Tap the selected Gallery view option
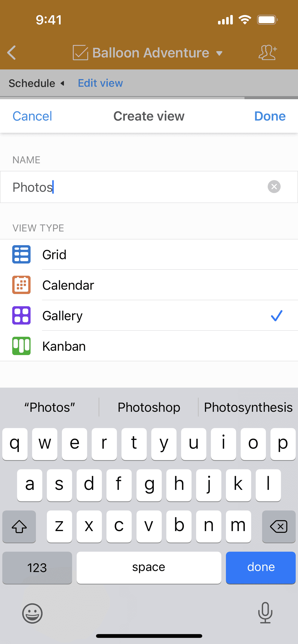 coord(62,316)
